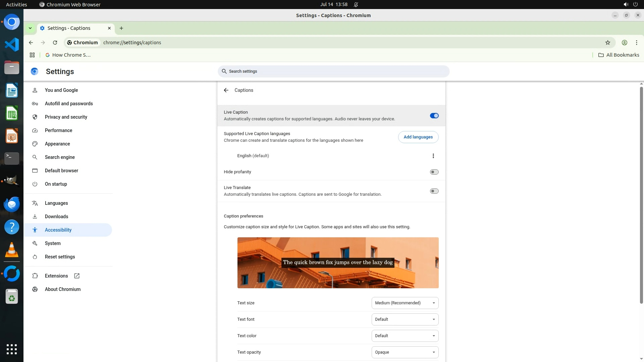Image resolution: width=644 pixels, height=362 pixels.
Task: Reload the page using the refresh icon
Action: pyautogui.click(x=55, y=43)
